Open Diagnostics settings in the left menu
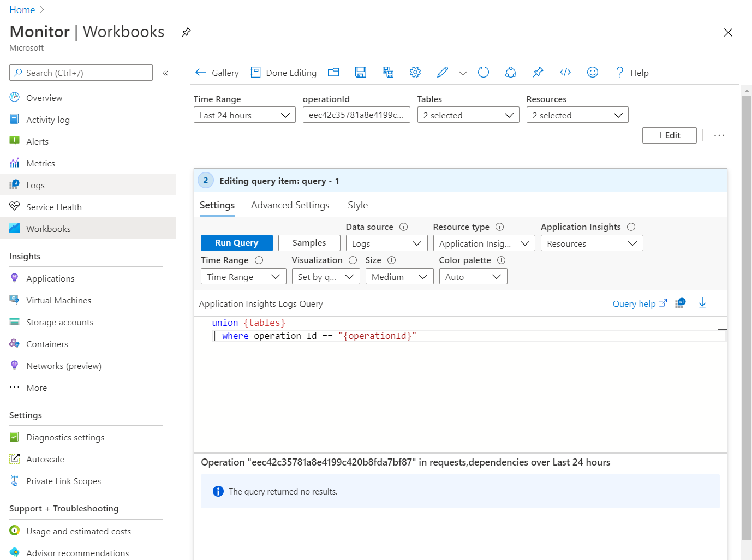The height and width of the screenshot is (560, 752). pyautogui.click(x=88, y=437)
